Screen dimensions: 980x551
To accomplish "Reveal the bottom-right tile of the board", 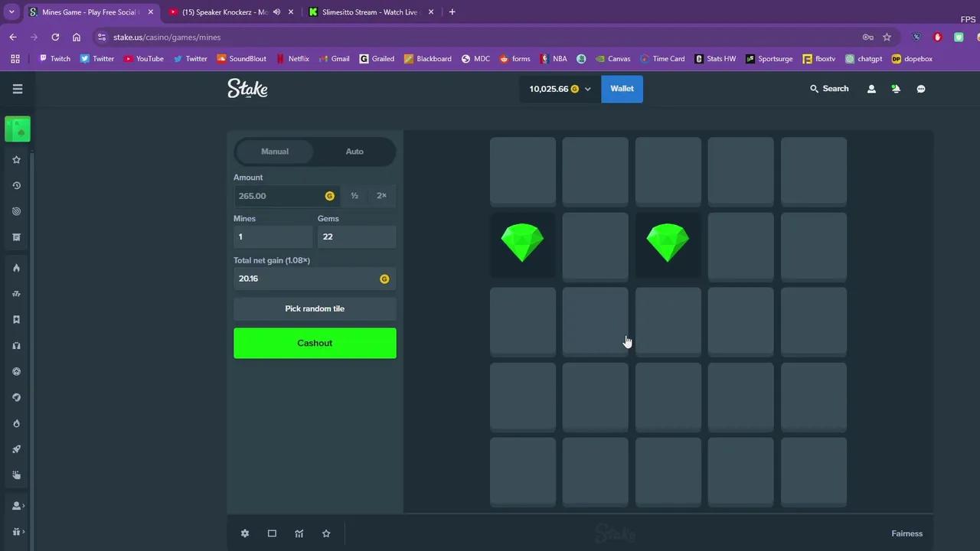I will (x=814, y=472).
